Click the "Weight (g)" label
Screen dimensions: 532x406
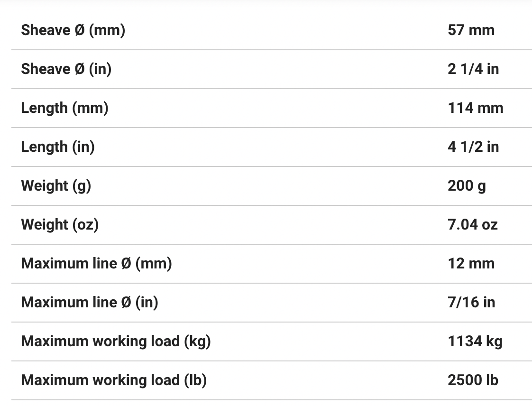click(x=56, y=186)
